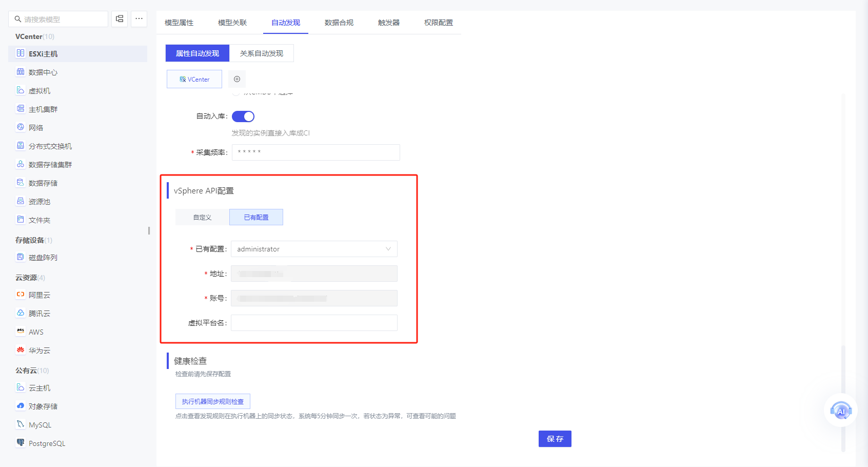Select the 已有配置 option
The image size is (868, 467).
point(256,217)
